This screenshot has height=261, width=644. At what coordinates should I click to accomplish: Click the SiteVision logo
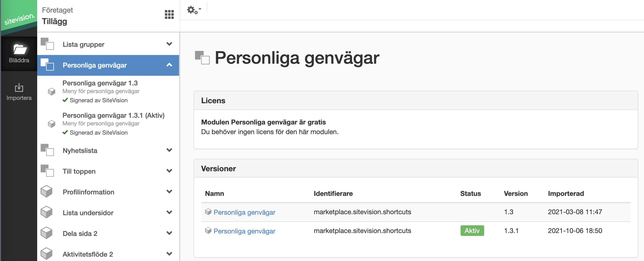(19, 18)
